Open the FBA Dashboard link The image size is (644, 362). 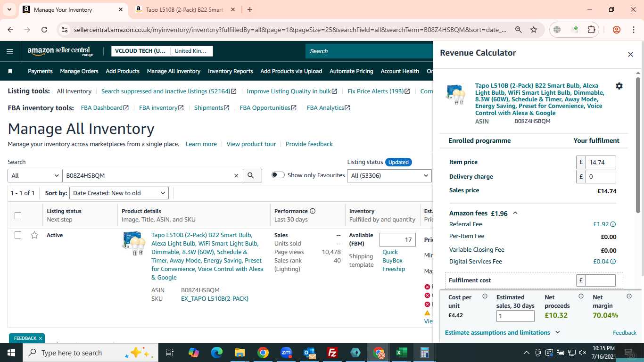coord(105,107)
